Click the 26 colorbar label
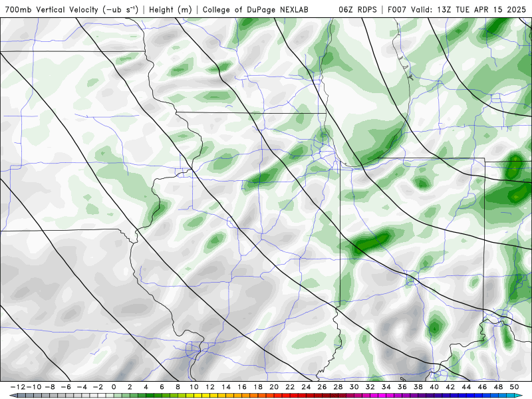 pos(322,387)
